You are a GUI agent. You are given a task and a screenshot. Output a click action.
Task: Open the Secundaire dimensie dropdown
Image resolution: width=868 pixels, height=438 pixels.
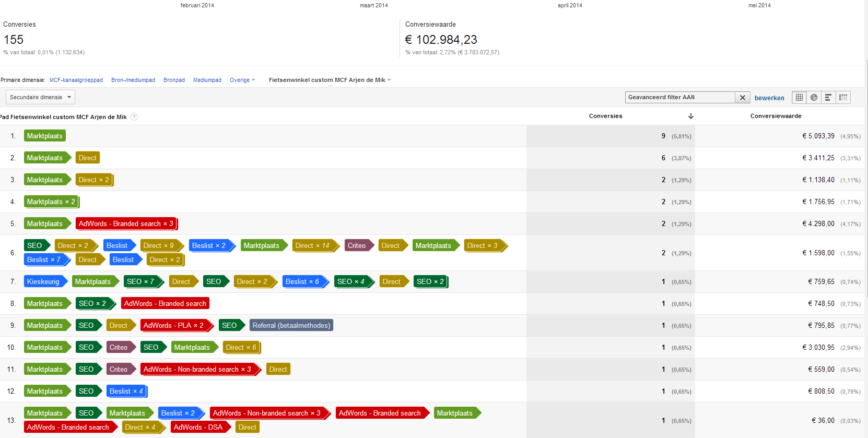tap(40, 98)
